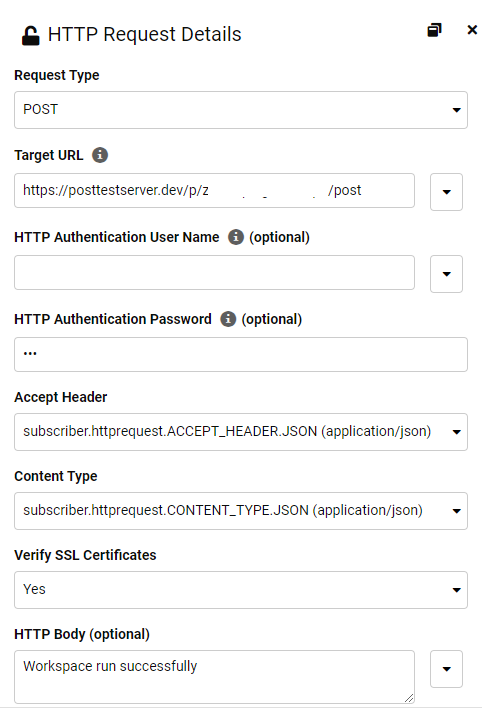Click the Request Type dropdown caret arrow
The width and height of the screenshot is (482, 708).
pyautogui.click(x=457, y=110)
